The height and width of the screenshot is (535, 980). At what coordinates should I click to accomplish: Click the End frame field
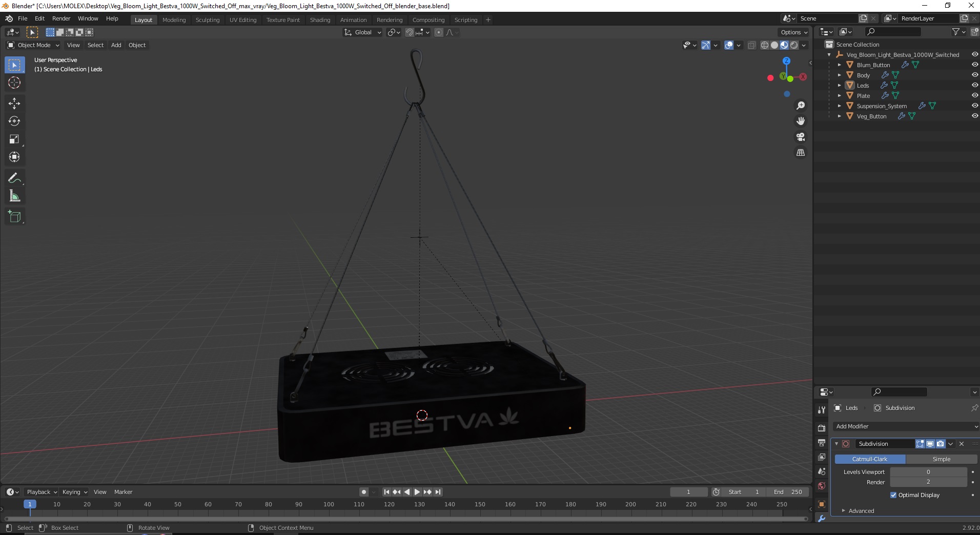788,492
